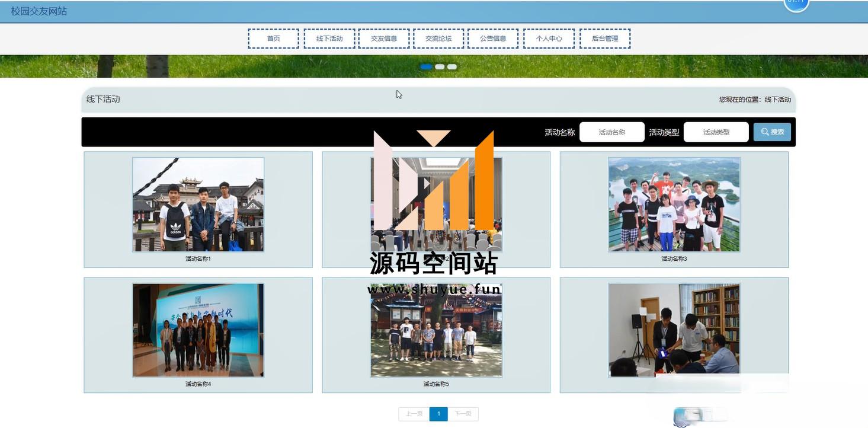
Task: Click the 搜索 search button
Action: (772, 132)
